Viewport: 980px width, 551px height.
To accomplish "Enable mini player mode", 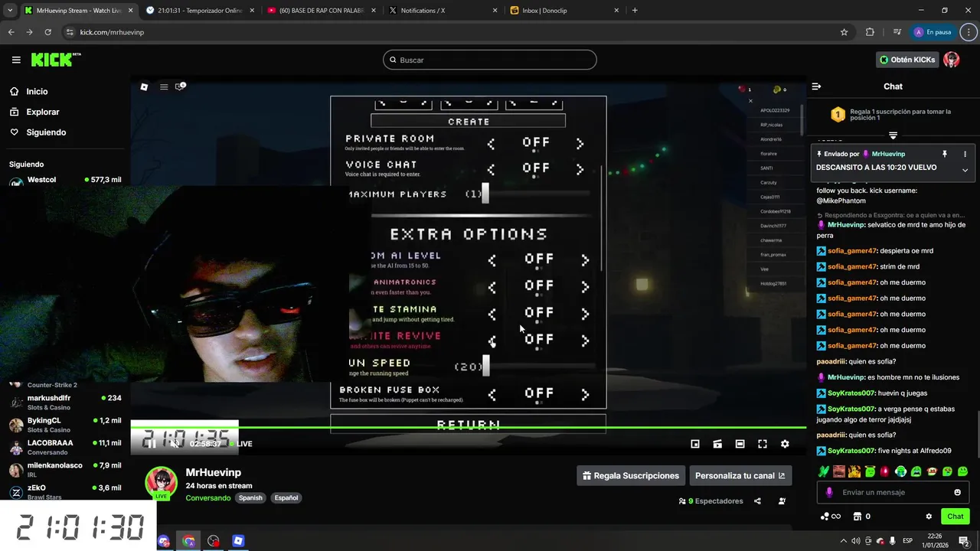I will pos(695,444).
